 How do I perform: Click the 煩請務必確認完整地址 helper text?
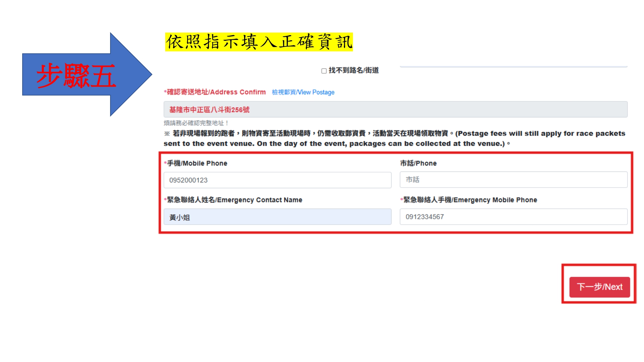point(196,123)
